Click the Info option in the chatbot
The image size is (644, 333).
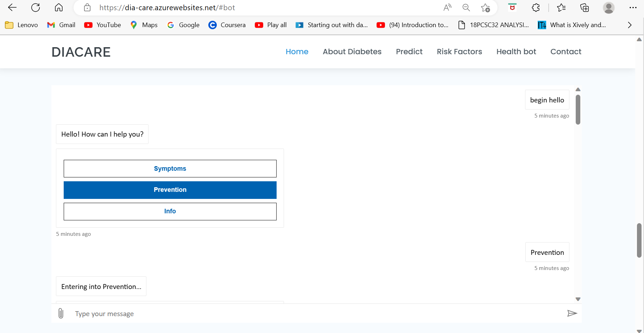(170, 211)
